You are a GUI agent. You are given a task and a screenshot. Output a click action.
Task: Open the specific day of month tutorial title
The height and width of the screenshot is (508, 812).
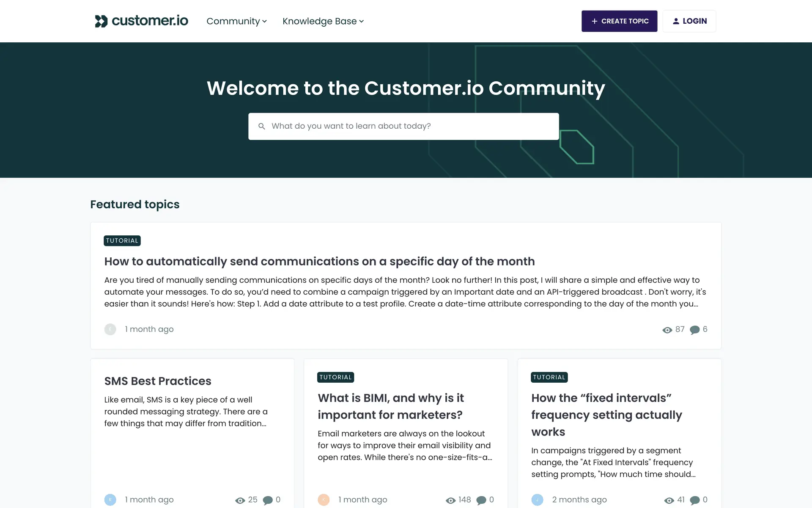[319, 262]
